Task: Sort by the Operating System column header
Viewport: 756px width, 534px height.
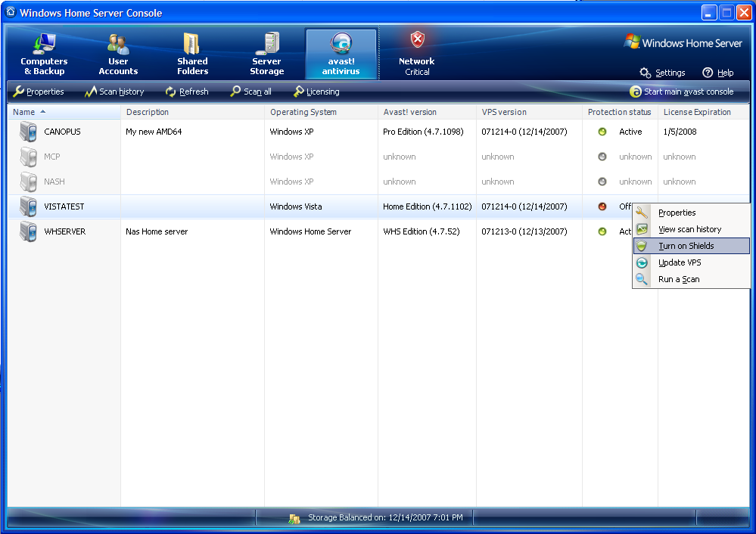Action: click(x=321, y=112)
